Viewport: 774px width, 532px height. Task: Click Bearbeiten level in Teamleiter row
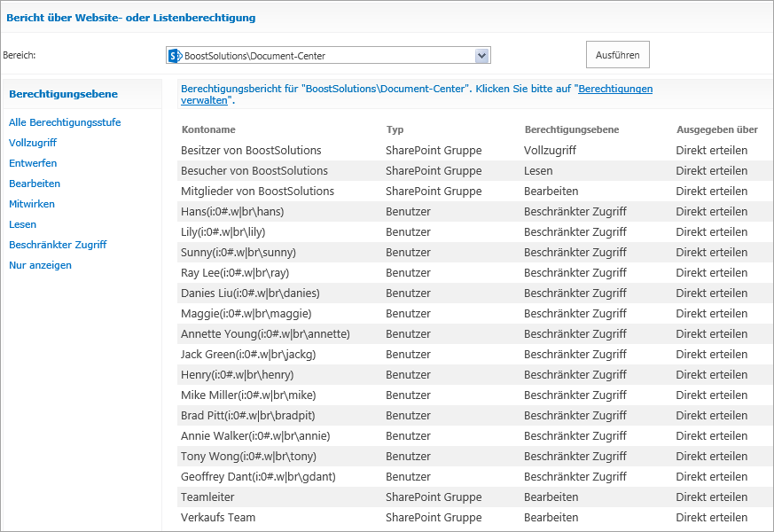[x=551, y=497]
